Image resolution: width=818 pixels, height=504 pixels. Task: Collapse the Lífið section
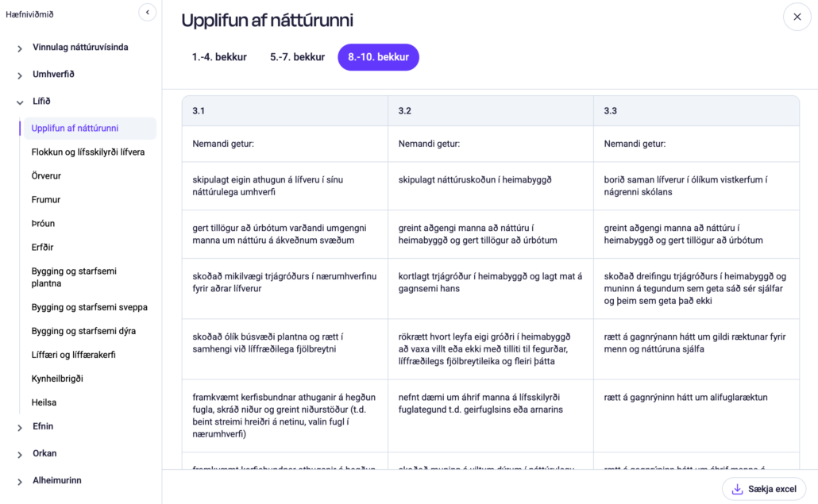[20, 102]
